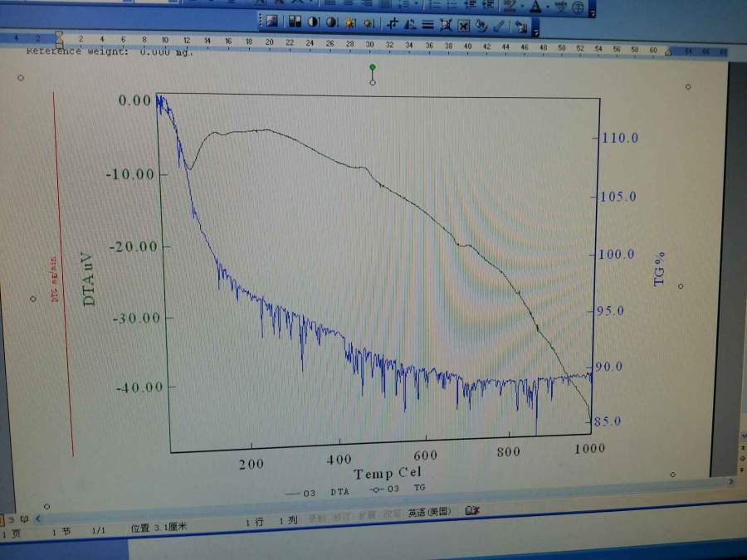The height and width of the screenshot is (560, 747).
Task: Toggle 修订 track changes in status bar
Action: tap(340, 517)
